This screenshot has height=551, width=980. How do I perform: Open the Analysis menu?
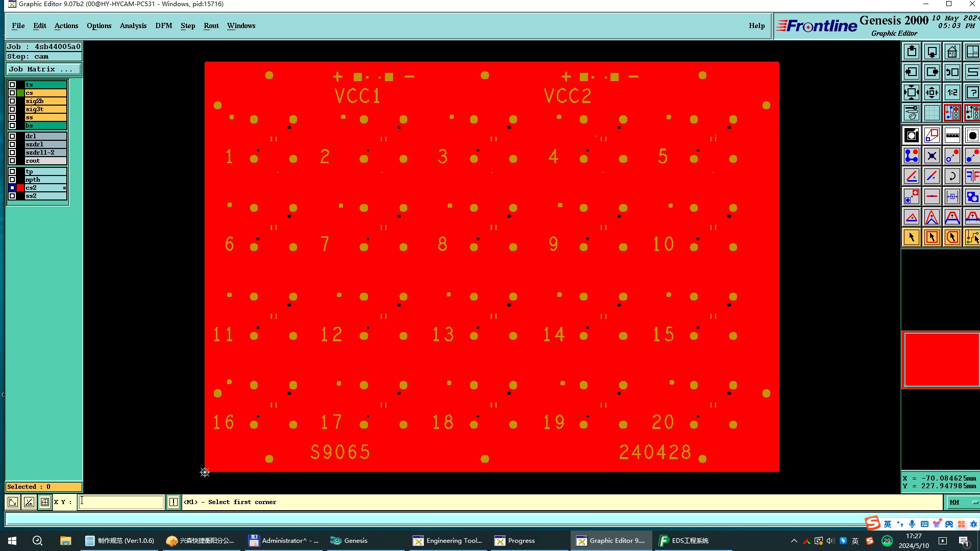click(x=133, y=26)
